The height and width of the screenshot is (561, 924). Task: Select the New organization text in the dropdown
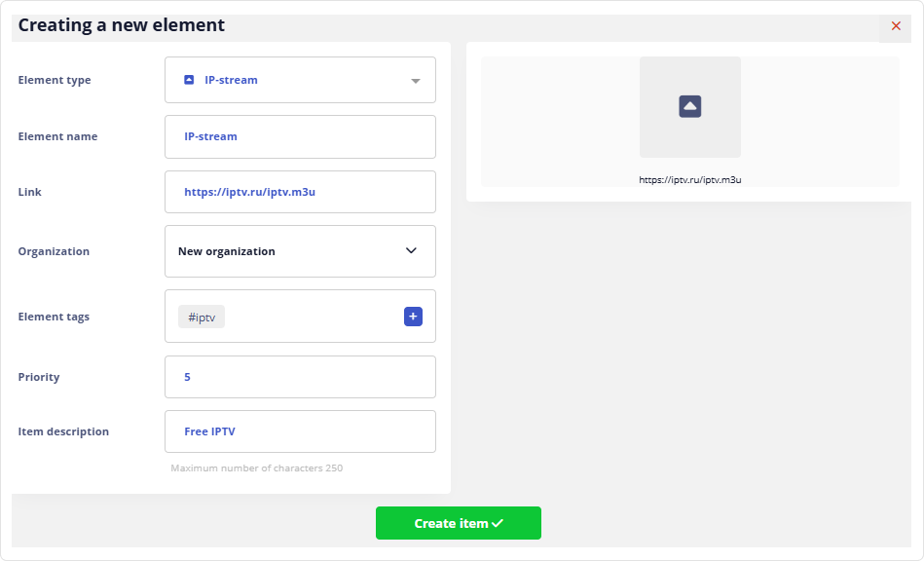click(x=227, y=251)
